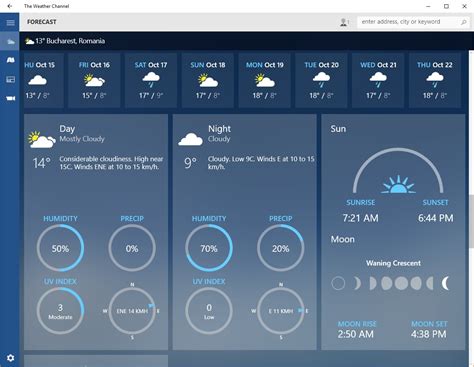This screenshot has height=367, width=474.
Task: Click the Night temperature 9°
Action: [190, 163]
